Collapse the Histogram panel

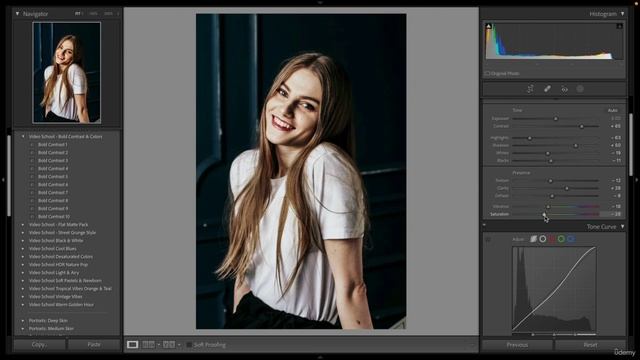click(x=622, y=13)
